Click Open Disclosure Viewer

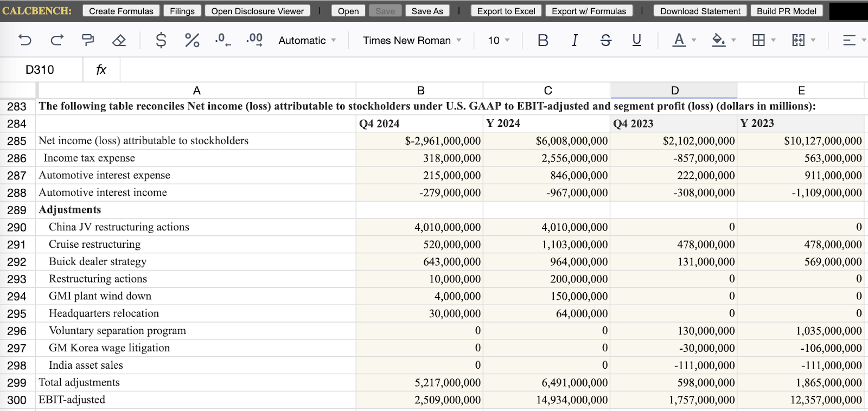(258, 11)
